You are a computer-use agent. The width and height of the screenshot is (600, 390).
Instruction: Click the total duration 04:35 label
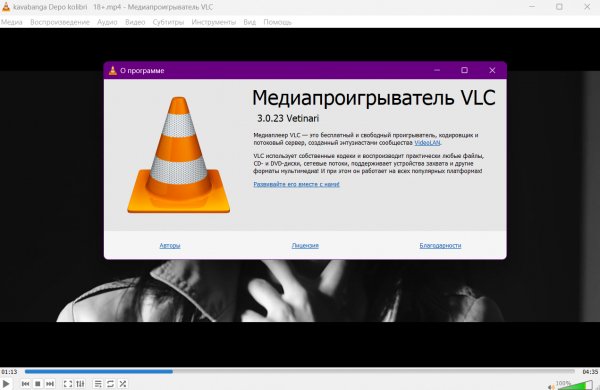tap(590, 372)
